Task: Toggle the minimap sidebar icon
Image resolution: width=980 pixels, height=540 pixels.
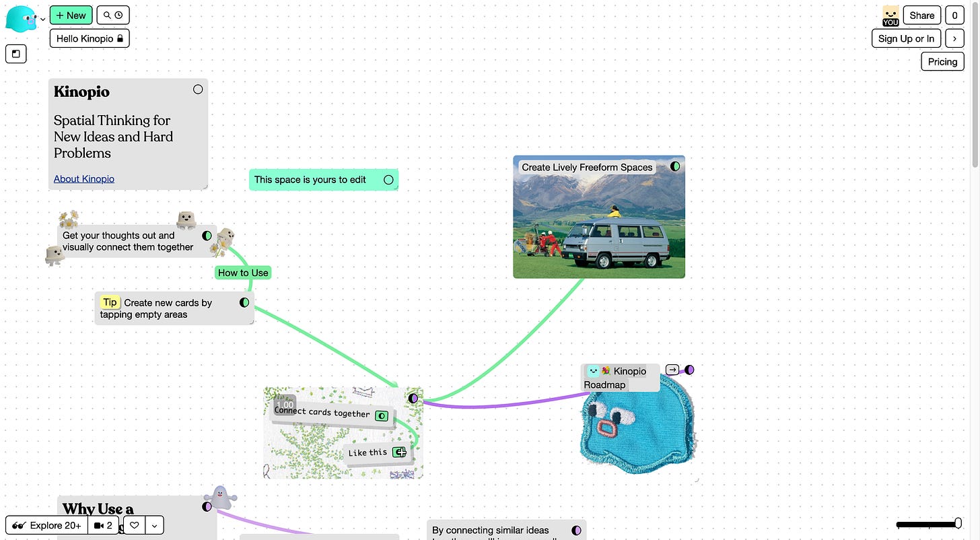Action: point(16,53)
